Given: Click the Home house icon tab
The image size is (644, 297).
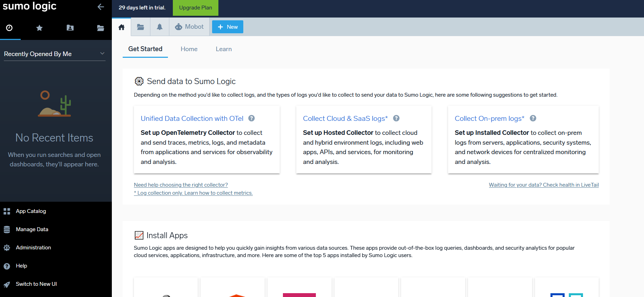Looking at the screenshot, I should click(121, 27).
